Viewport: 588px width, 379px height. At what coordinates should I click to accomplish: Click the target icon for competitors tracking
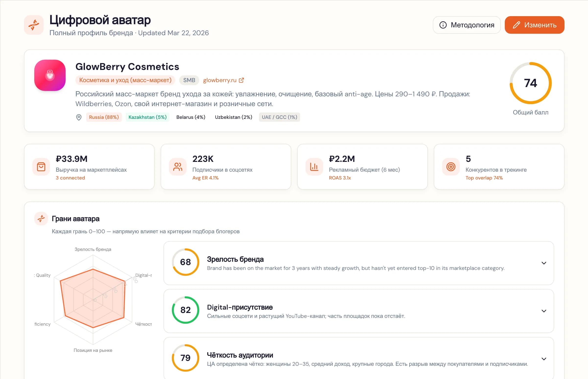(451, 167)
